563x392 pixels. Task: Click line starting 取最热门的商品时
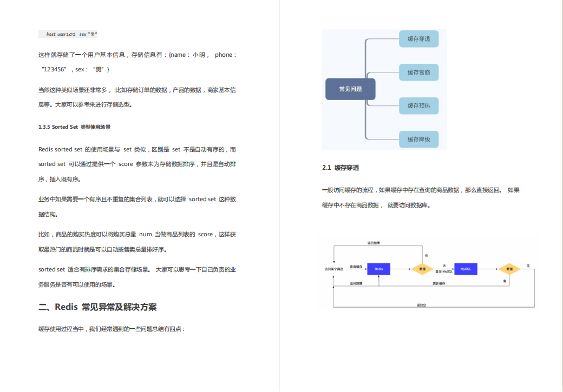point(102,249)
